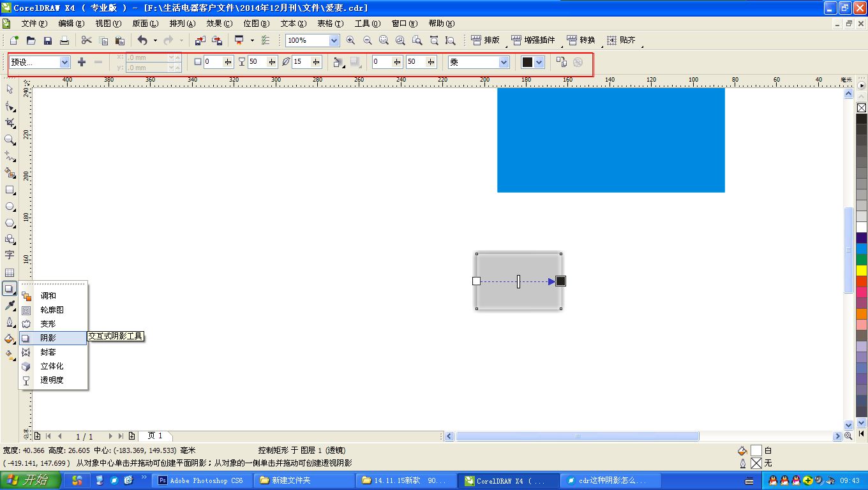The image size is (868, 490).
Task: Expand the color palette flyout arrow
Action: pos(862,85)
